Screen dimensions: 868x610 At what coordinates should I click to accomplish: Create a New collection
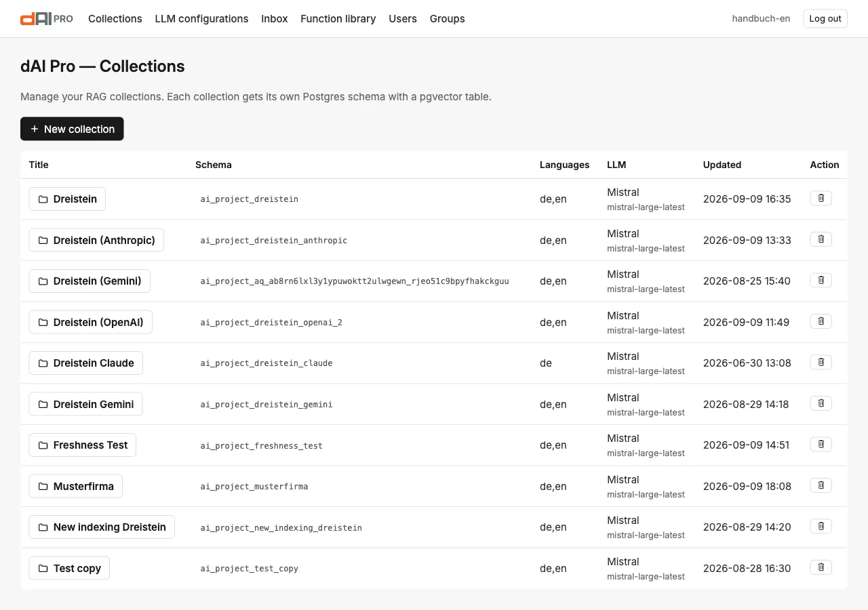72,129
